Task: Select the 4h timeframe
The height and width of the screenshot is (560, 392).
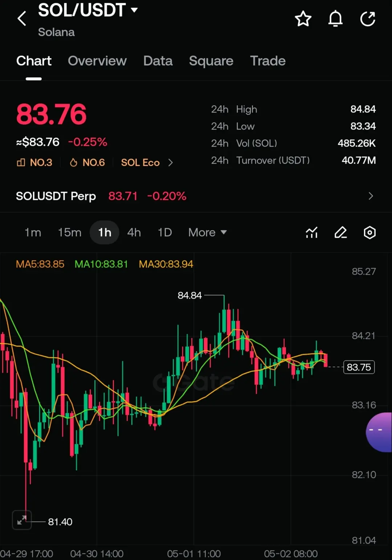Action: (134, 232)
